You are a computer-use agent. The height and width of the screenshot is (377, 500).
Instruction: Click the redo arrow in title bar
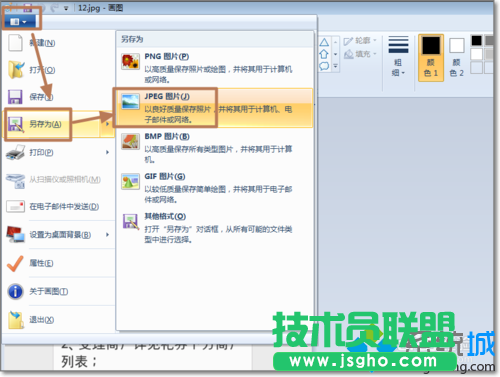click(54, 7)
